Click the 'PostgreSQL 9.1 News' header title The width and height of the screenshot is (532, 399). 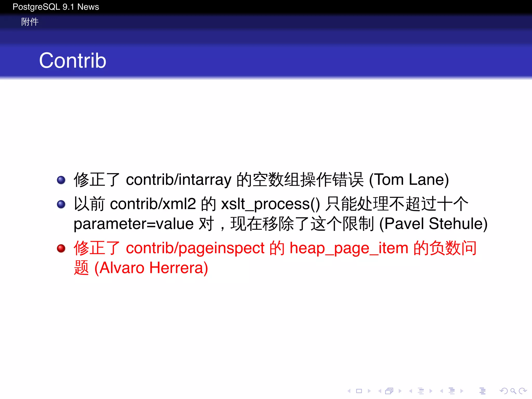click(x=56, y=7)
